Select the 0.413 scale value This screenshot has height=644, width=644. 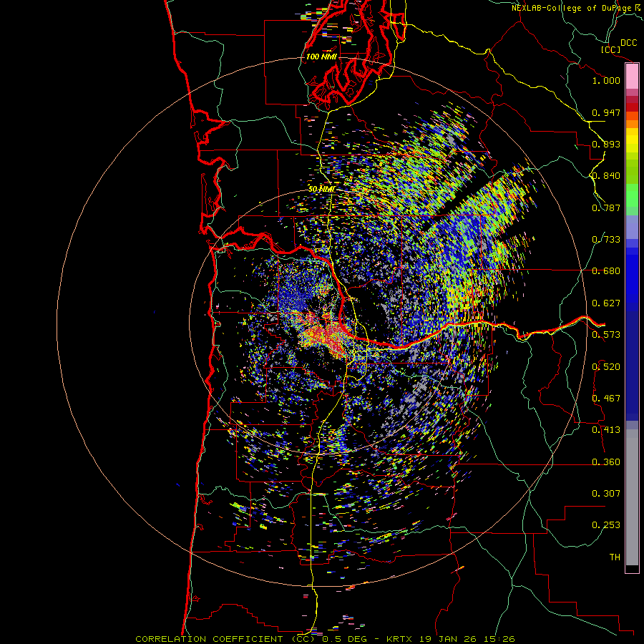coord(606,430)
